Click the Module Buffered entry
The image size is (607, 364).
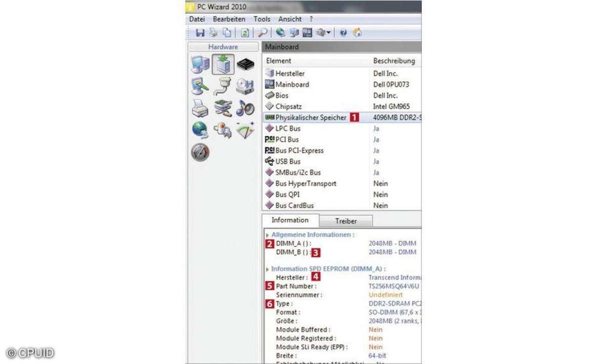pos(303,330)
